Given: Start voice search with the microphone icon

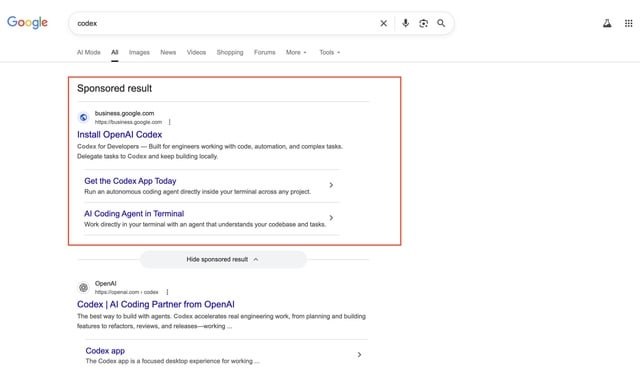Looking at the screenshot, I should [405, 23].
